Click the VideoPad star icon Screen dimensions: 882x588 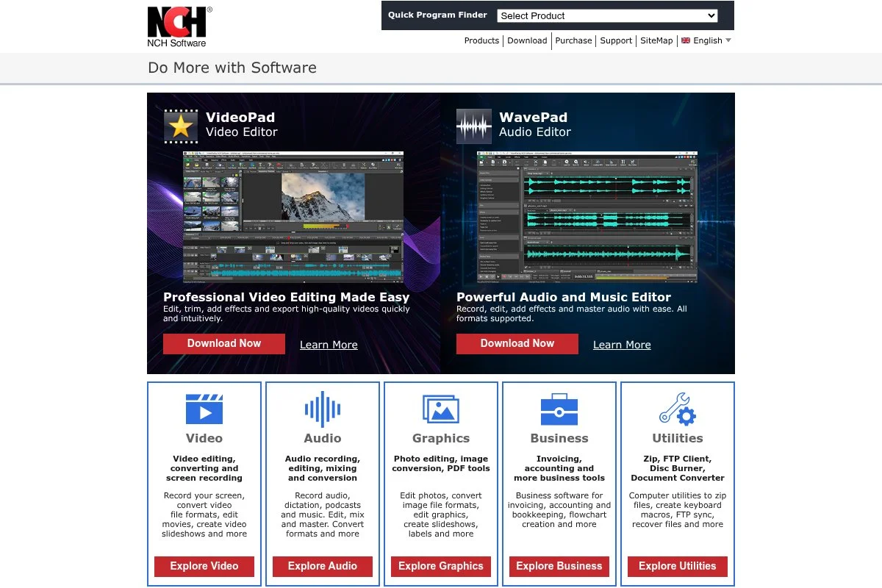[x=181, y=126]
